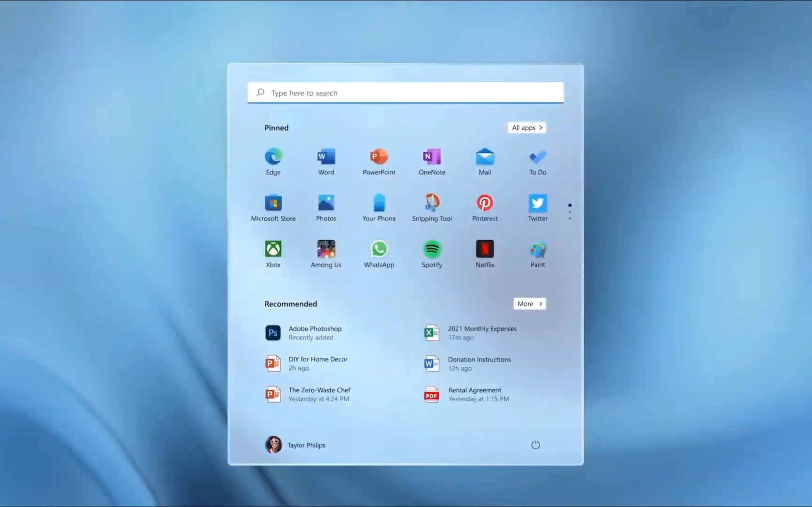This screenshot has height=507, width=812.
Task: Open the Xbox app
Action: tap(273, 253)
